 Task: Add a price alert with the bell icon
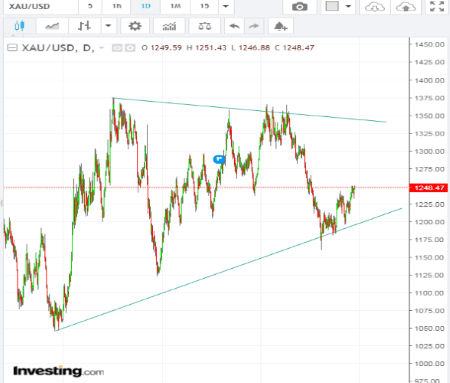click(x=281, y=26)
